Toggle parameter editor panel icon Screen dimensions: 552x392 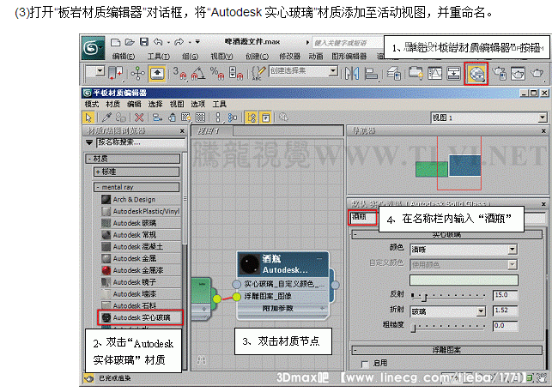coord(266,118)
